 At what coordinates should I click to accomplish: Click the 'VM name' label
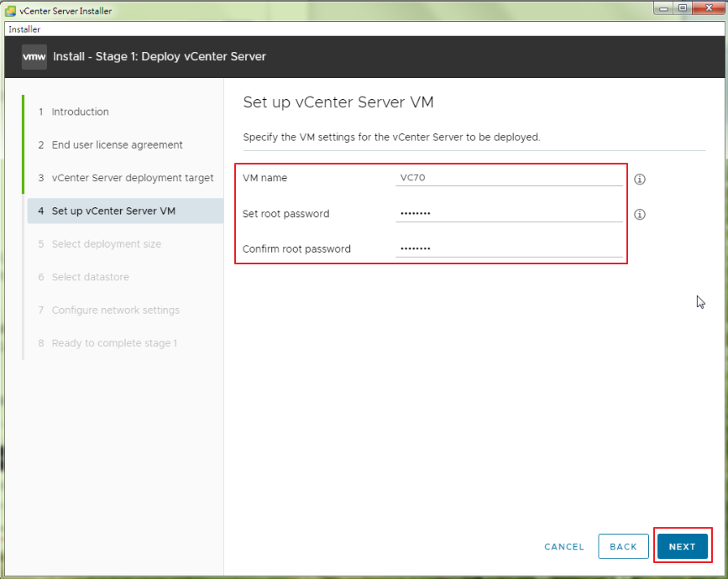point(264,178)
